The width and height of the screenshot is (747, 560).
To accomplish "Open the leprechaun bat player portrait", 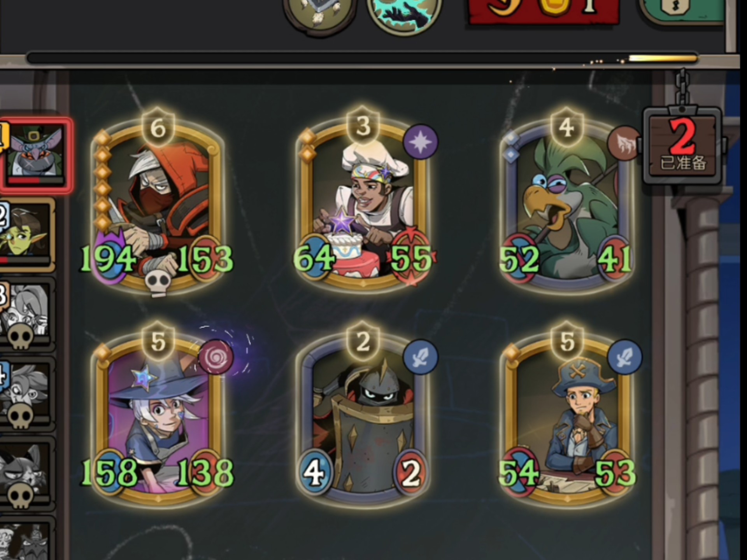I will click(x=36, y=156).
